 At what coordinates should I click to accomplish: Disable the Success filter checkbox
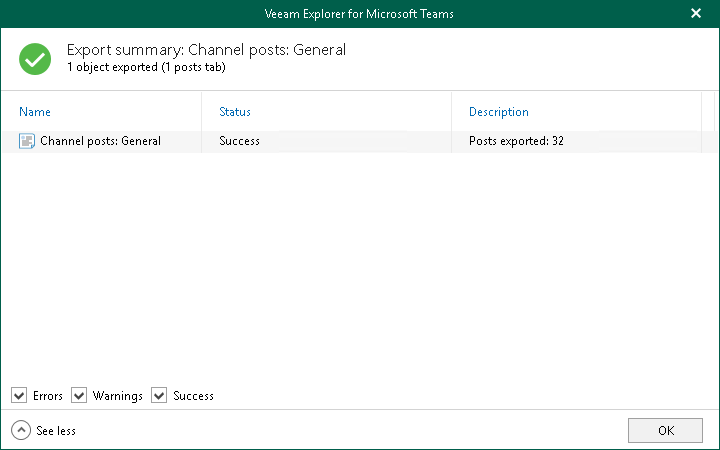pyautogui.click(x=159, y=396)
